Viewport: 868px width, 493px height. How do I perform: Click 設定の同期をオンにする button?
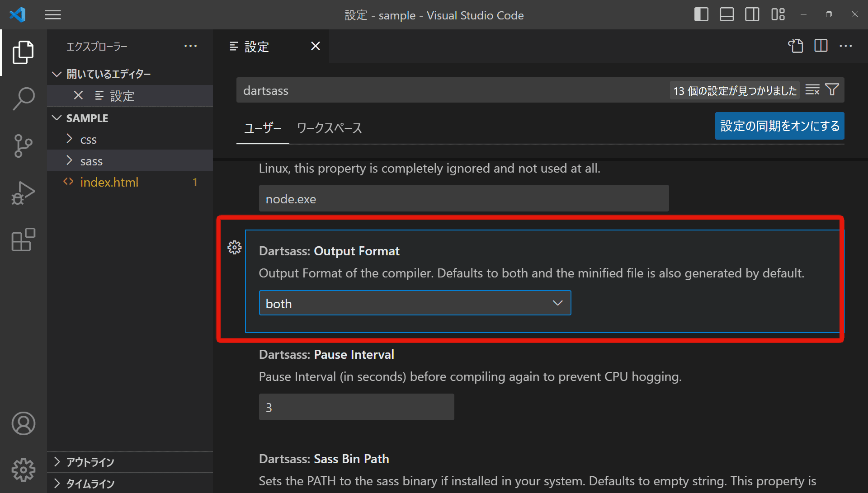(x=779, y=126)
